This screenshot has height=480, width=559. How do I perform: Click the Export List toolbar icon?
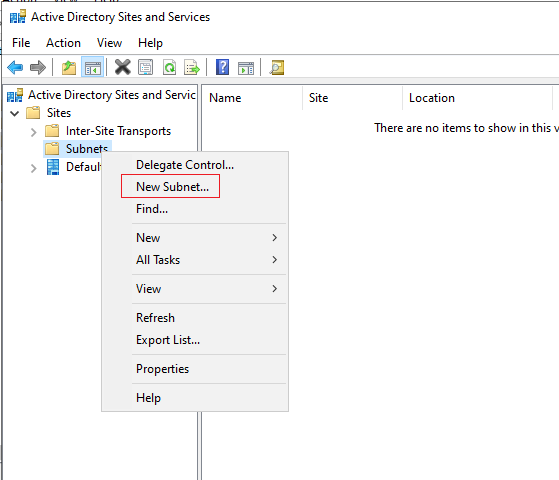click(192, 67)
